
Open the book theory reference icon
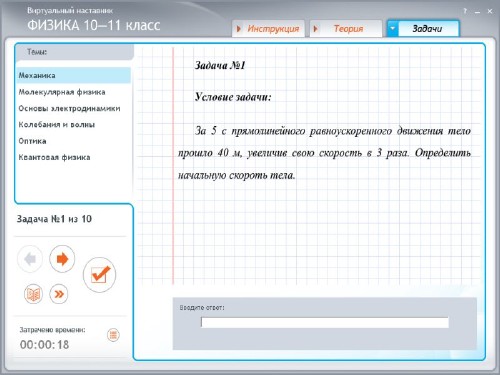33,294
